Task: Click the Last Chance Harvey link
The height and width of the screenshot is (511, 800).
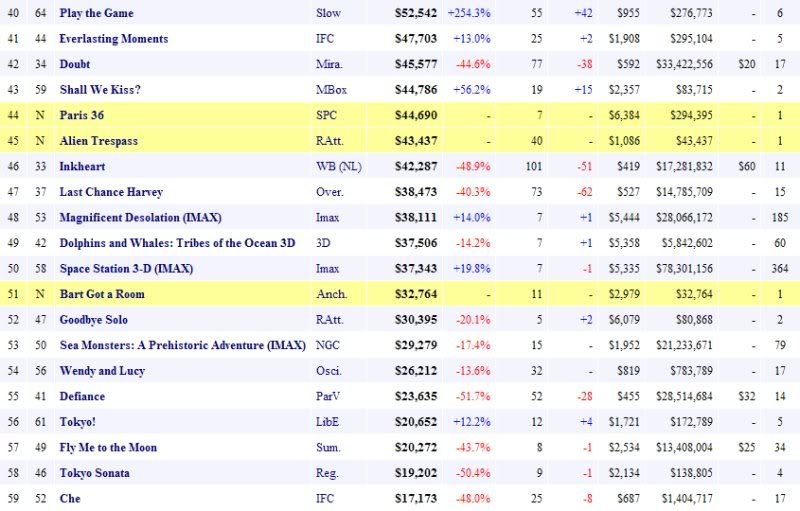Action: 111,192
